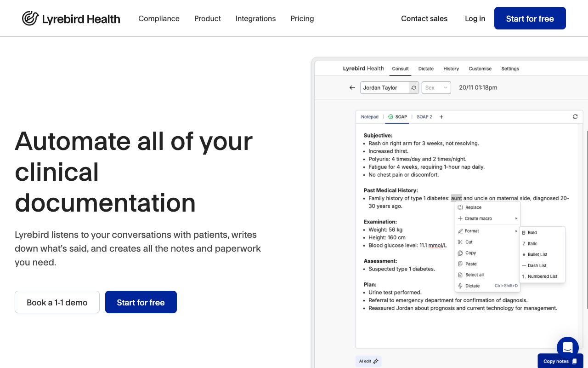588x368 pixels.
Task: Expand the Create macro submenu arrow
Action: (516, 218)
